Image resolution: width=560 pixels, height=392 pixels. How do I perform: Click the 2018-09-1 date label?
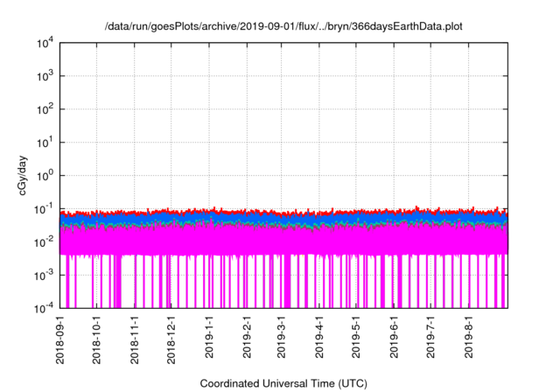60,339
